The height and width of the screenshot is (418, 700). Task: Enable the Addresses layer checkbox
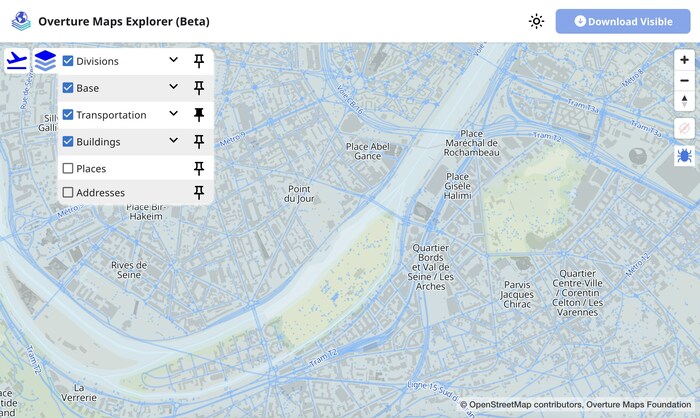68,192
